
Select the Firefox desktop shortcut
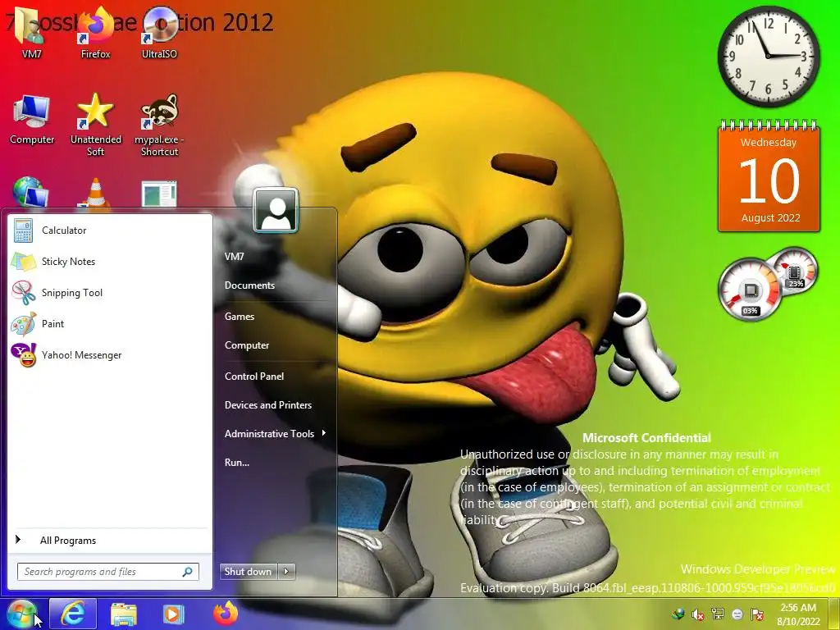[96, 33]
